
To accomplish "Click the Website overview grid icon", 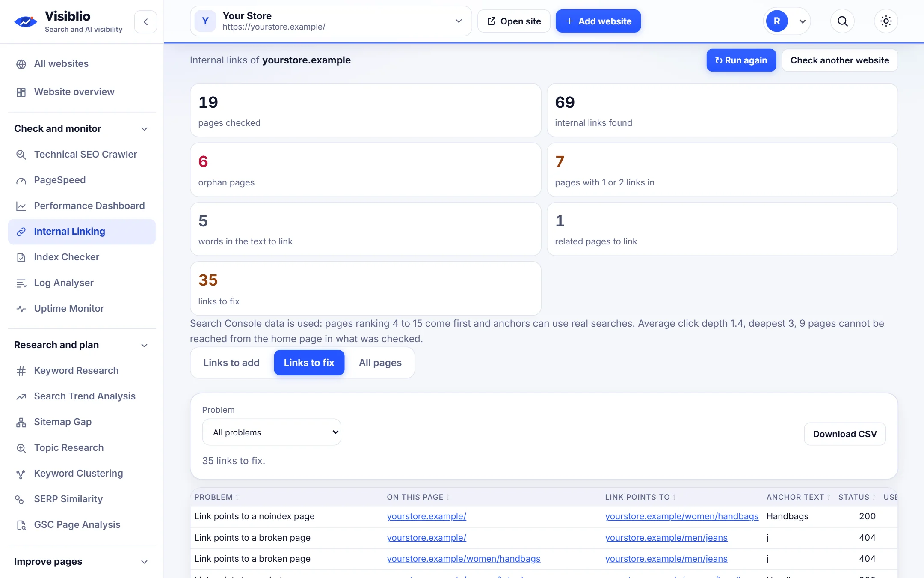I will 21,92.
